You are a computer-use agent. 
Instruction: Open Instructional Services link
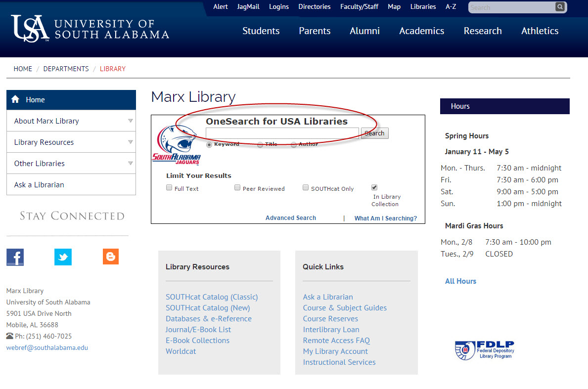339,362
